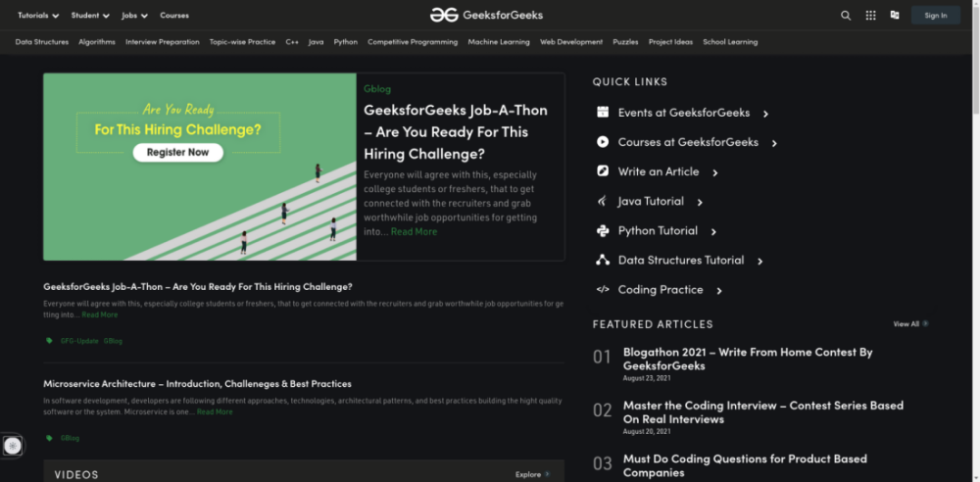Click the calendar icon beside Events at GeeksforGeeks
This screenshot has height=482, width=980.
[603, 113]
